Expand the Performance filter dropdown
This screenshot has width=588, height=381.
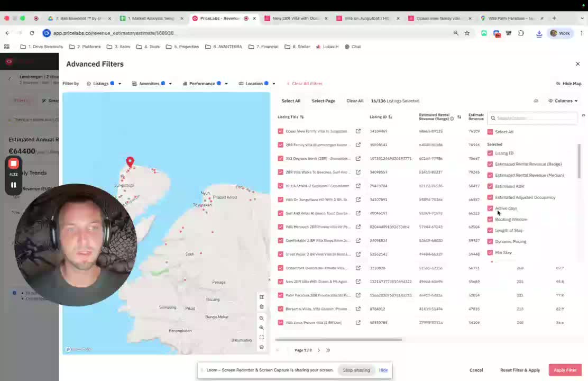205,84
